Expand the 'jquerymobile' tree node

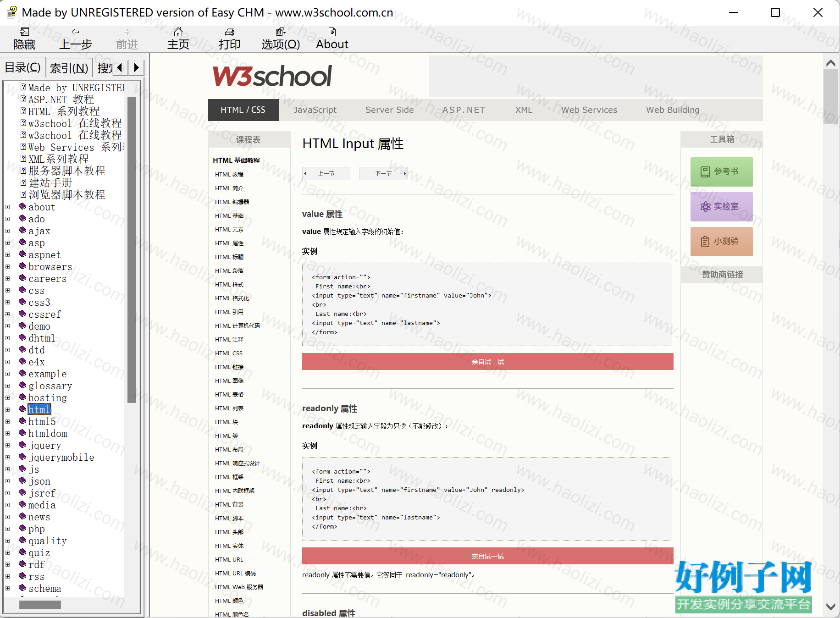coord(8,458)
